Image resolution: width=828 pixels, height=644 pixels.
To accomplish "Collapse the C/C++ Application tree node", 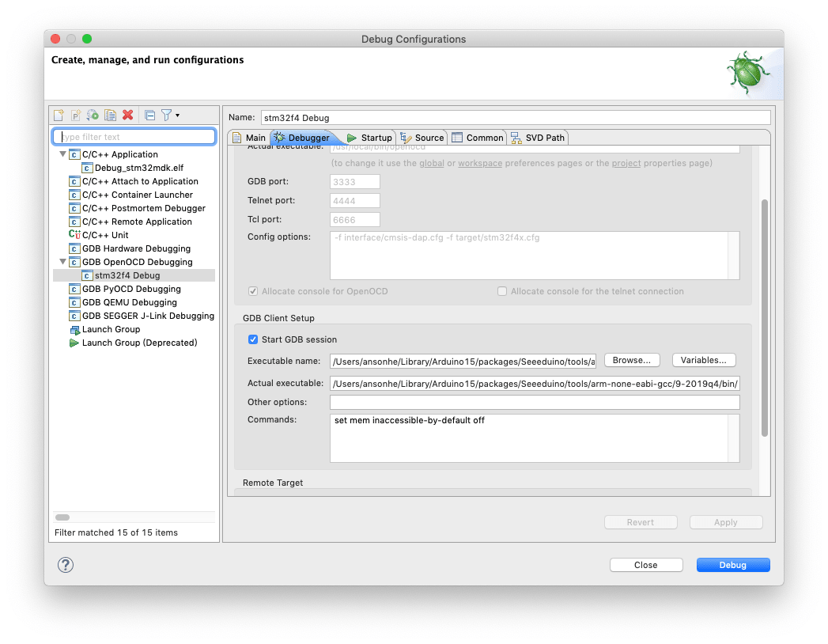I will tap(62, 154).
